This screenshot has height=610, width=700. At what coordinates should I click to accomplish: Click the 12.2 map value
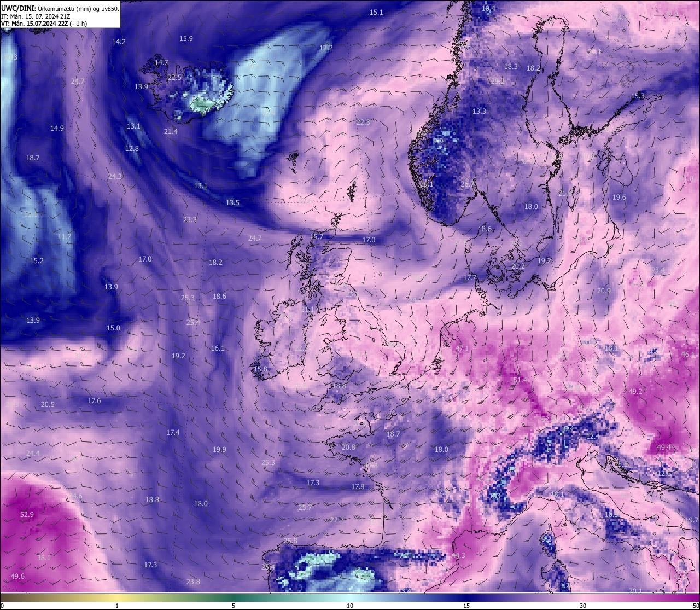[x=326, y=48]
